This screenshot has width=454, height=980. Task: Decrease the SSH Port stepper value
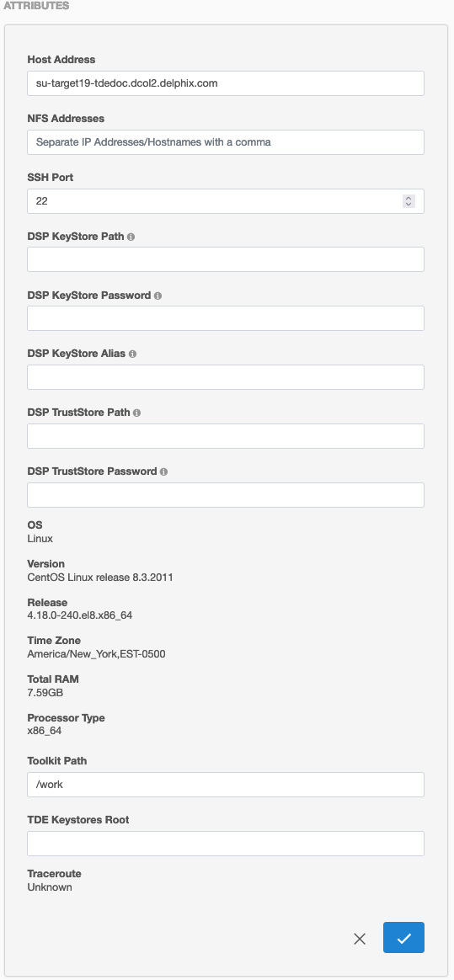point(409,205)
